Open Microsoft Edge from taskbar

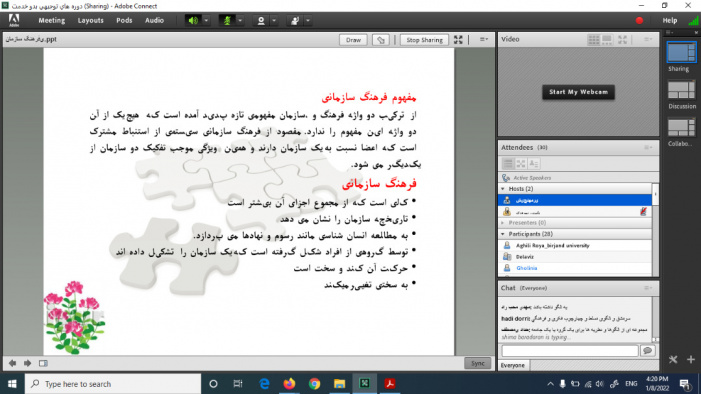pyautogui.click(x=264, y=384)
